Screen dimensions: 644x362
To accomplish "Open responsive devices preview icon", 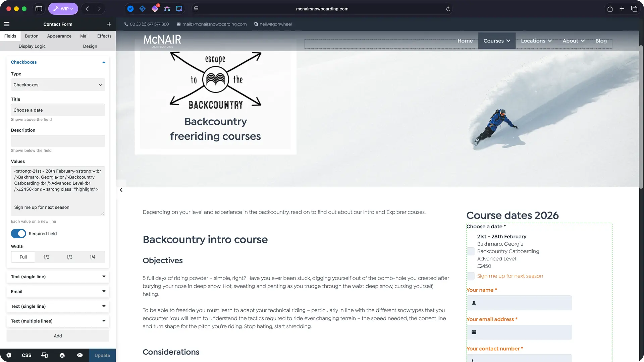I will point(44,355).
